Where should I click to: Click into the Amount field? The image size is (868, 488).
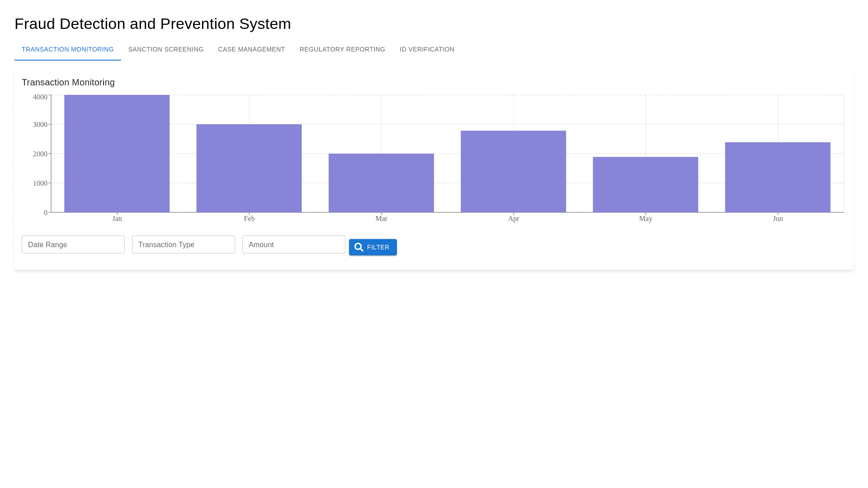coord(294,244)
